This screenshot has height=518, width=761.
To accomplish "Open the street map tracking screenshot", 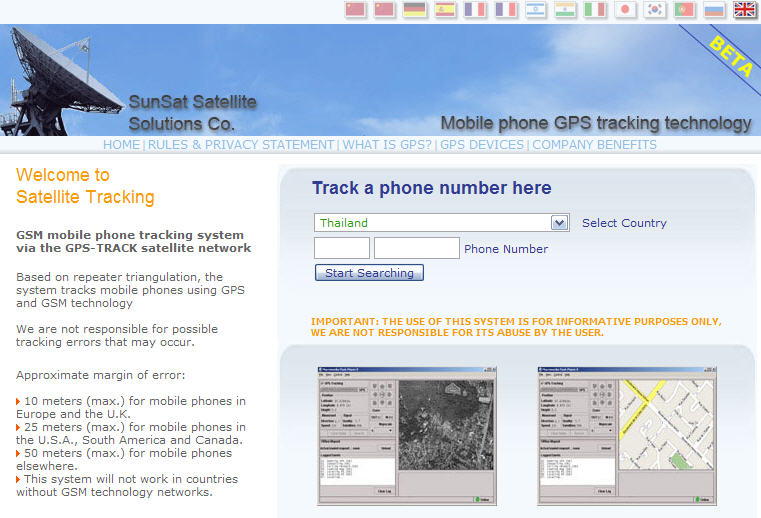I will click(627, 436).
